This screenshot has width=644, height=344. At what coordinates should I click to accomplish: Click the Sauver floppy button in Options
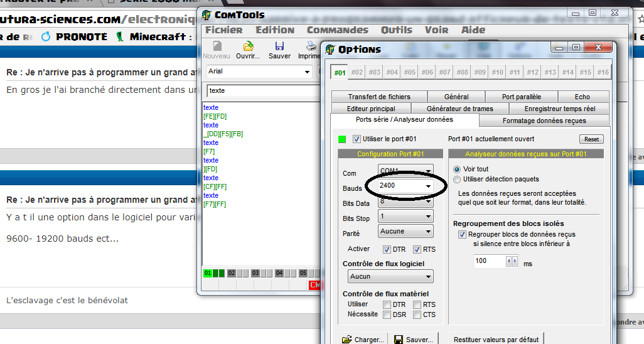[x=414, y=339]
